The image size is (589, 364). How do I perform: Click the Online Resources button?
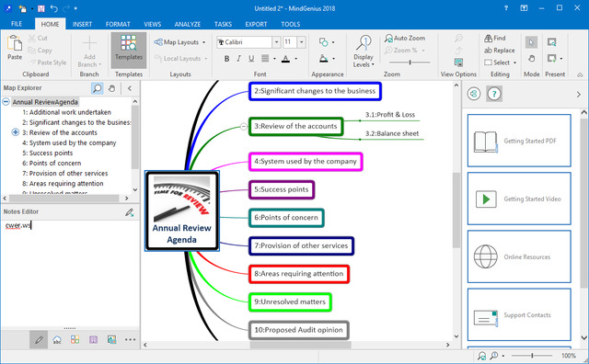click(x=519, y=256)
